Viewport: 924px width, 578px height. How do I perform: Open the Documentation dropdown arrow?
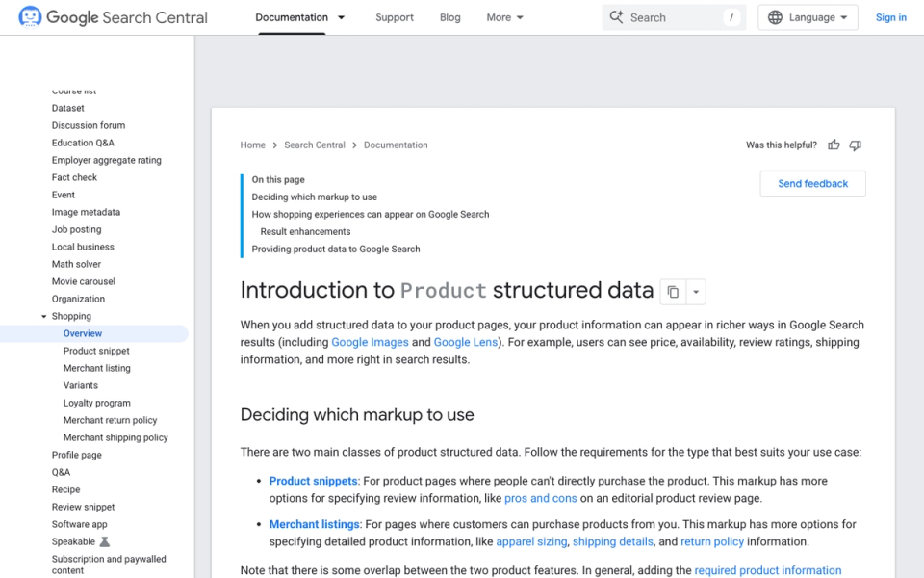[341, 17]
